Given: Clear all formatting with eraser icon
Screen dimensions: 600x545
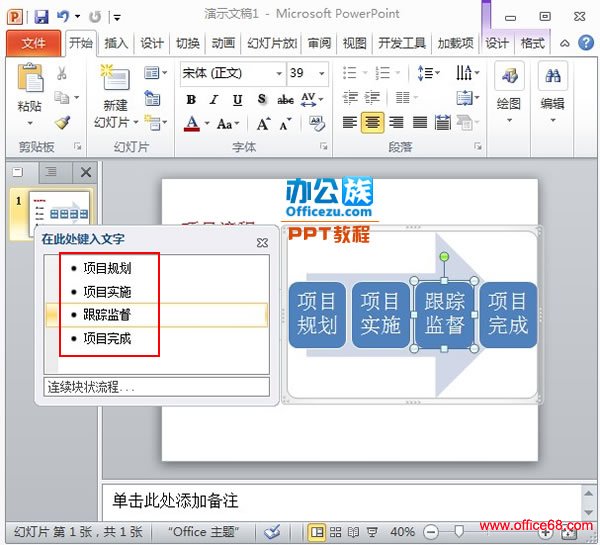Looking at the screenshot, I should click(x=317, y=123).
